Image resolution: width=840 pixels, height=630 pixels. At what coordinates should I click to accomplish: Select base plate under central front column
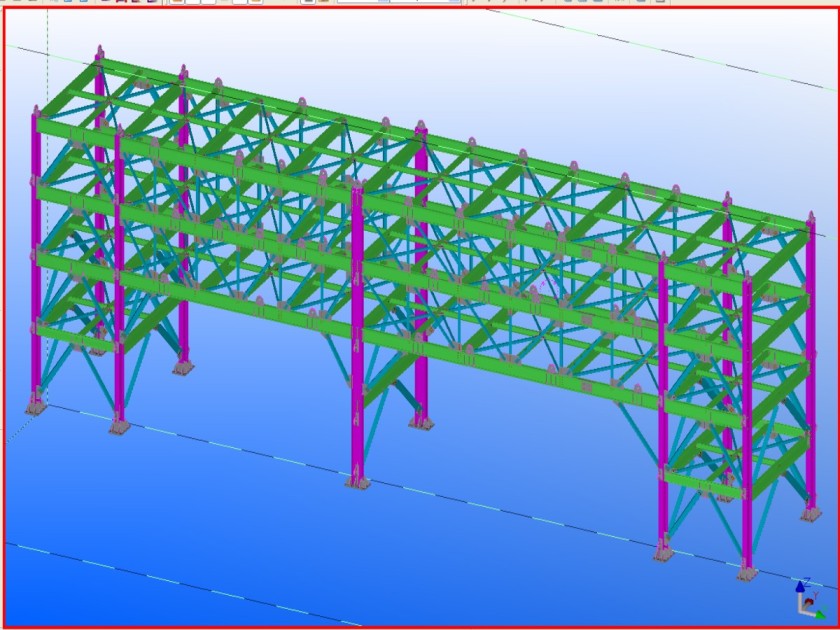pos(357,482)
